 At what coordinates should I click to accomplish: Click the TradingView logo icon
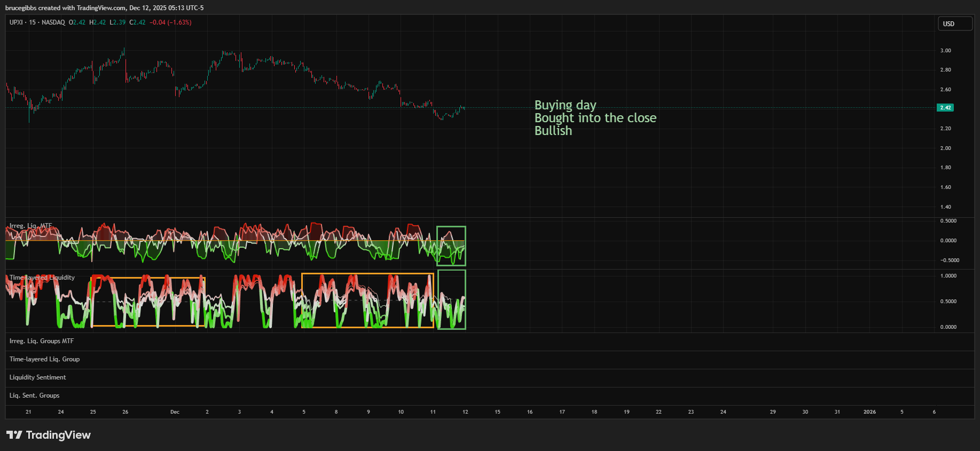point(14,435)
